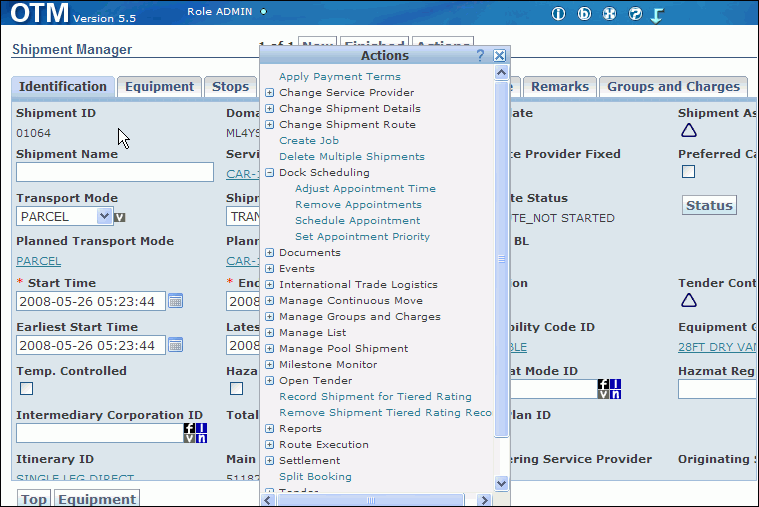This screenshot has width=759, height=507.
Task: Click 'i' info icon for Intermediary Corporation ID
Action: click(201, 428)
